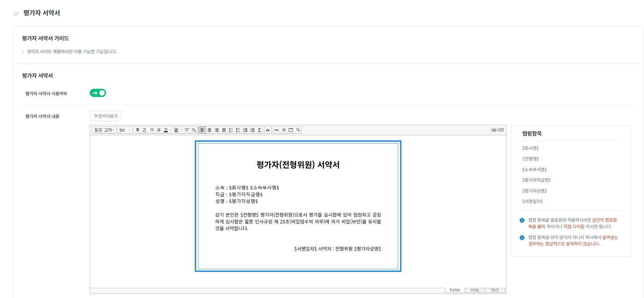
Task: Expand the background color palette arrow
Action: tap(181, 130)
